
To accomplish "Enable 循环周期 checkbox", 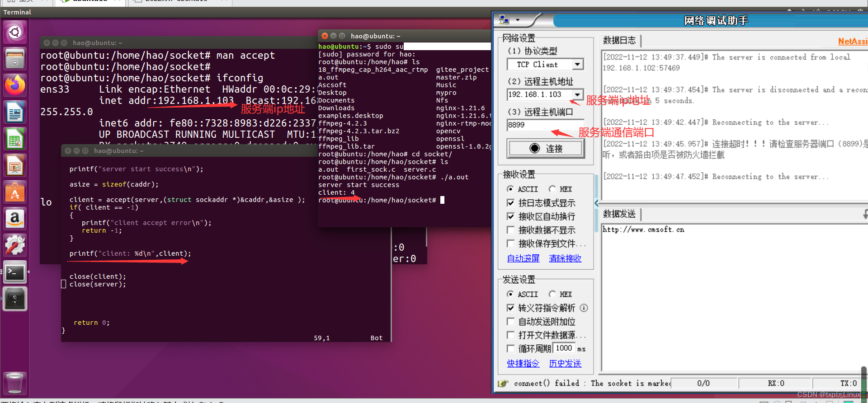I will click(511, 349).
